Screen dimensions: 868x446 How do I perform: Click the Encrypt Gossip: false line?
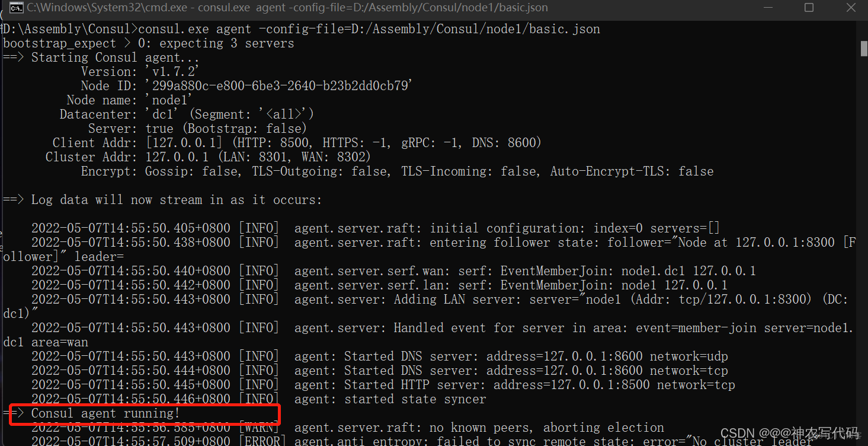point(397,171)
